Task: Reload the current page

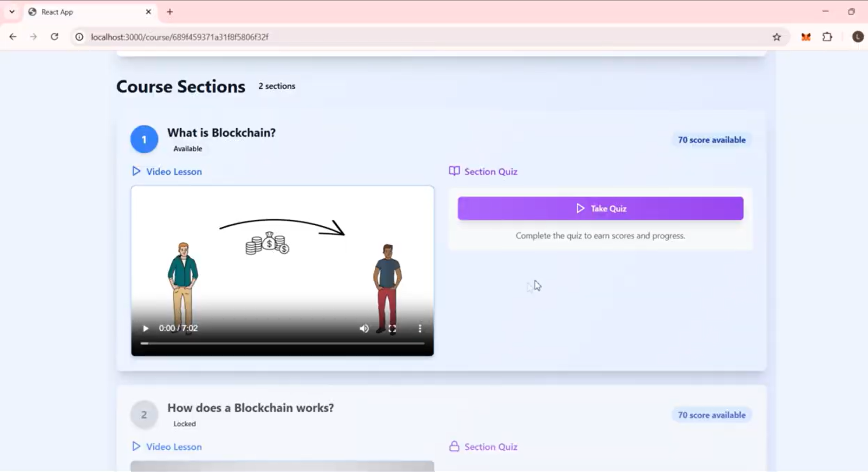Action: point(54,37)
